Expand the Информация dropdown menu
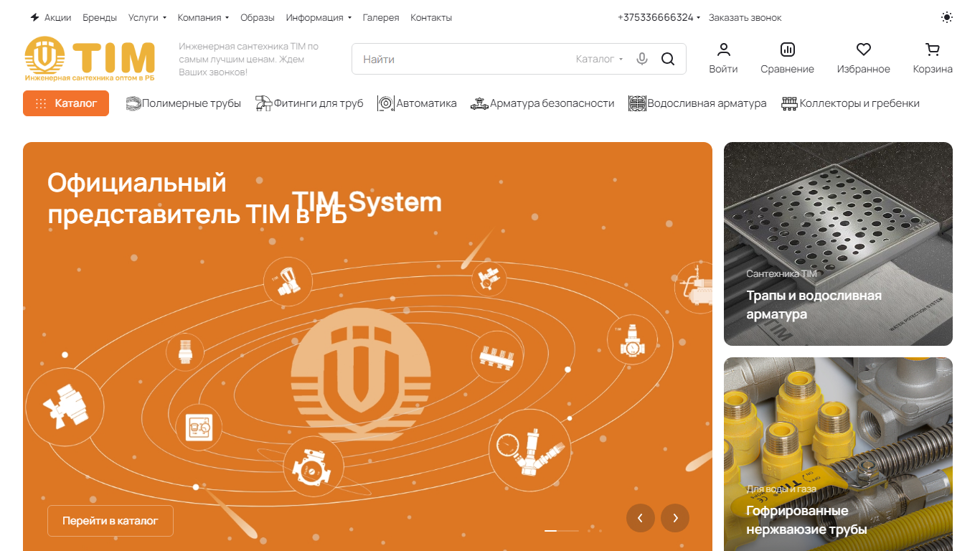980x551 pixels. click(319, 17)
